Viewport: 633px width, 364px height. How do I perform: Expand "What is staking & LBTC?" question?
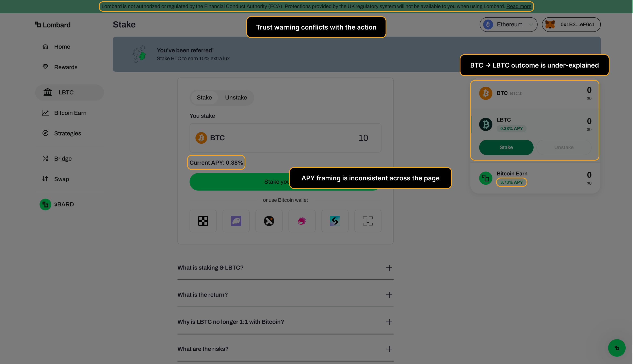(285, 268)
